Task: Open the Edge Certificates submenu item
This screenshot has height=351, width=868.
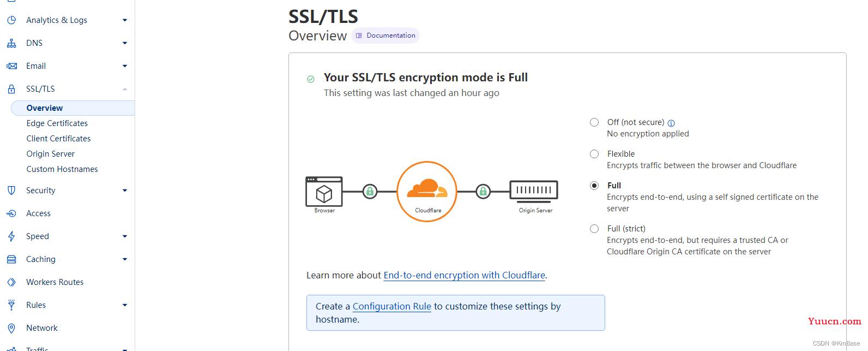Action: (57, 123)
